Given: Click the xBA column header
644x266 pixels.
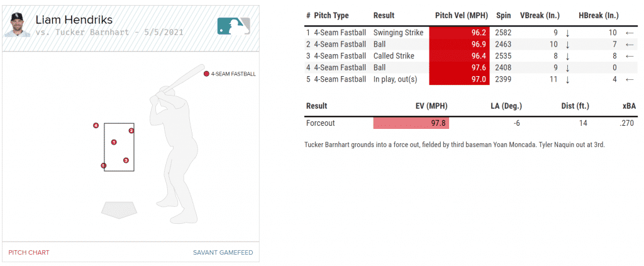Looking at the screenshot, I should coord(627,106).
